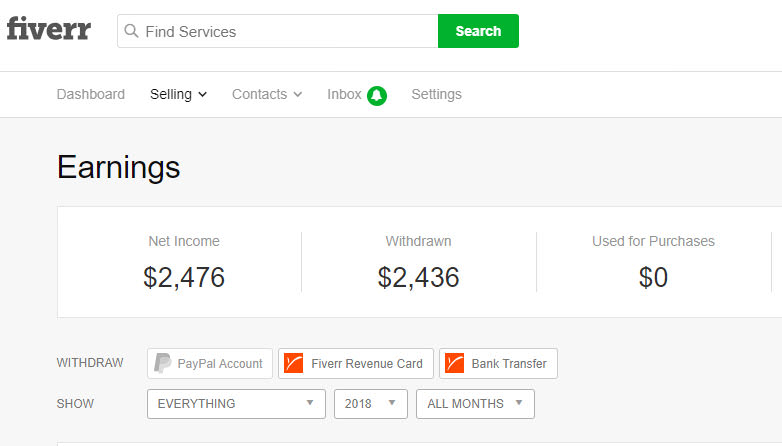Screen dimensions: 782x446
Task: Withdraw via PayPal Account button
Action: point(210,363)
